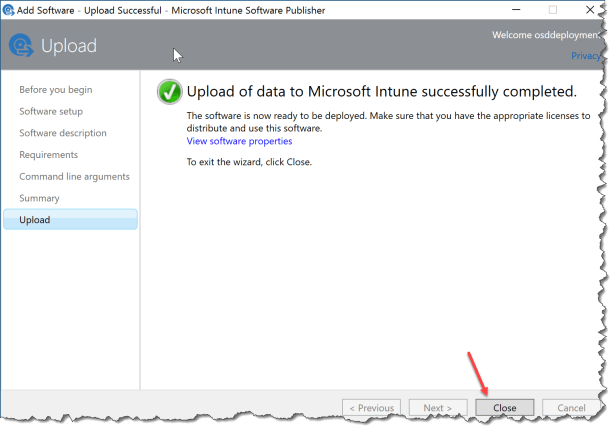Click the disabled Previous button
Screen dimensions: 616x431
coord(371,407)
